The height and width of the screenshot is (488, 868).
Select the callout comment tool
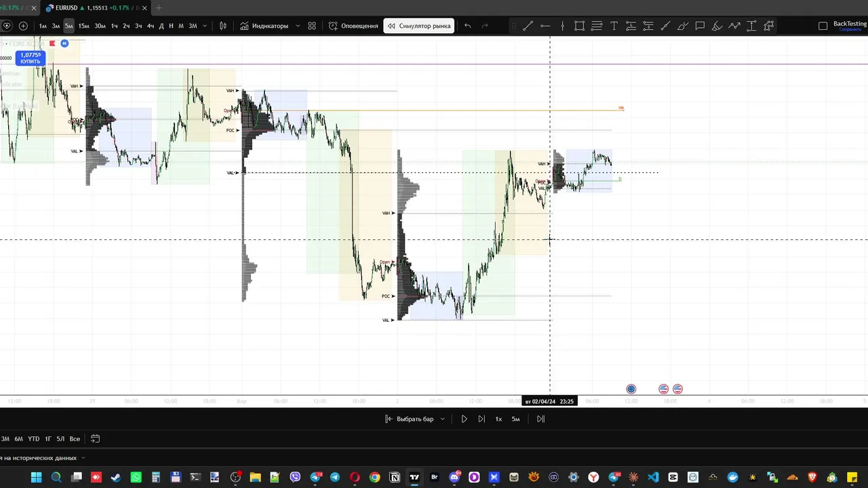(x=700, y=26)
